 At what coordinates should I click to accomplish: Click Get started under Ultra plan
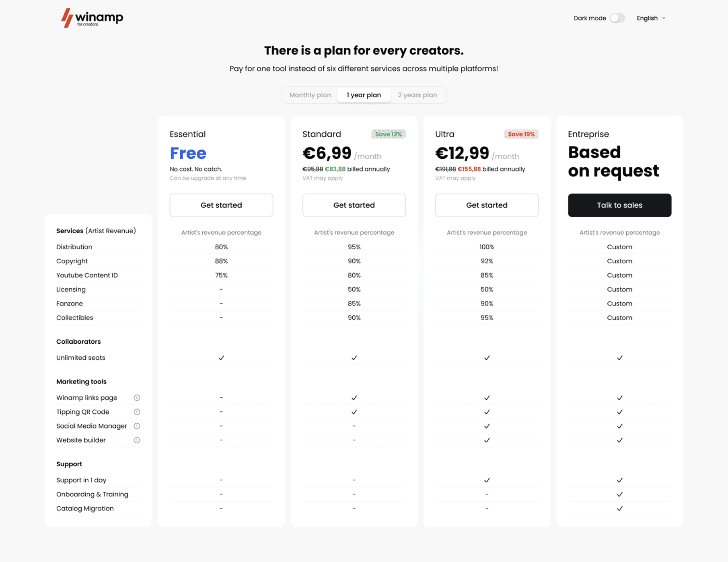tap(487, 205)
